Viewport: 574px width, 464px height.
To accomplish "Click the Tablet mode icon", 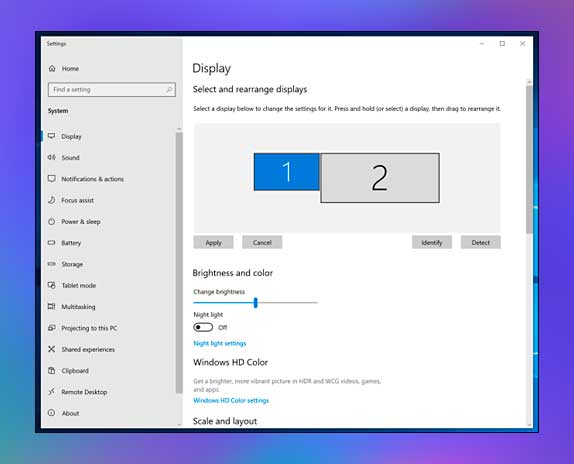I will 52,285.
